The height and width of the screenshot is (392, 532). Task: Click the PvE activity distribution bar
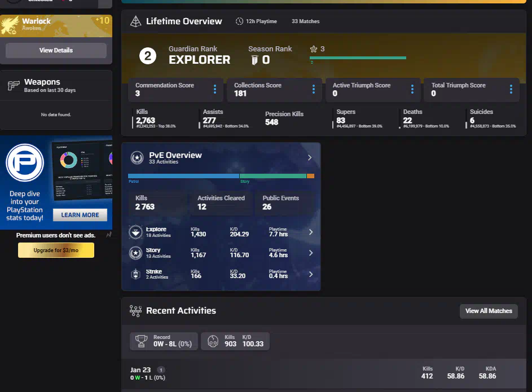221,176
